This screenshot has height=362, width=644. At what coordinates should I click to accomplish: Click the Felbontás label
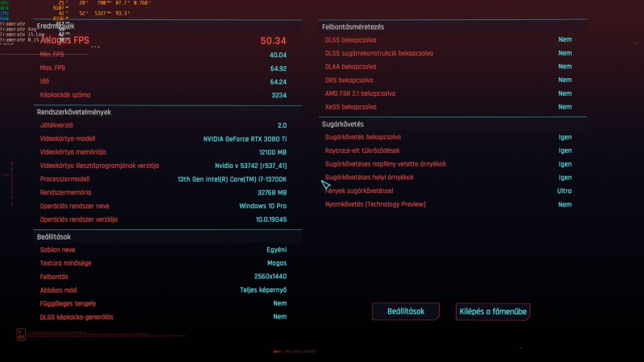point(54,277)
